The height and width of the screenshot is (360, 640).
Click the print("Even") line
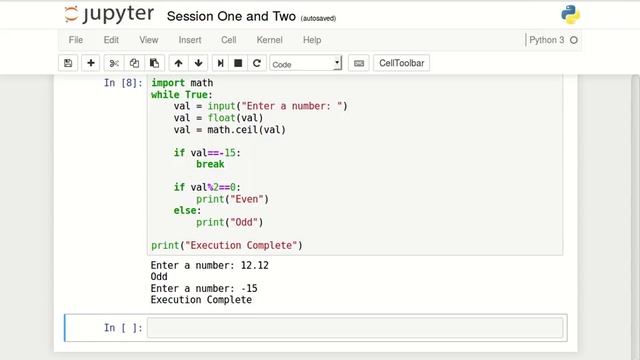coord(232,199)
